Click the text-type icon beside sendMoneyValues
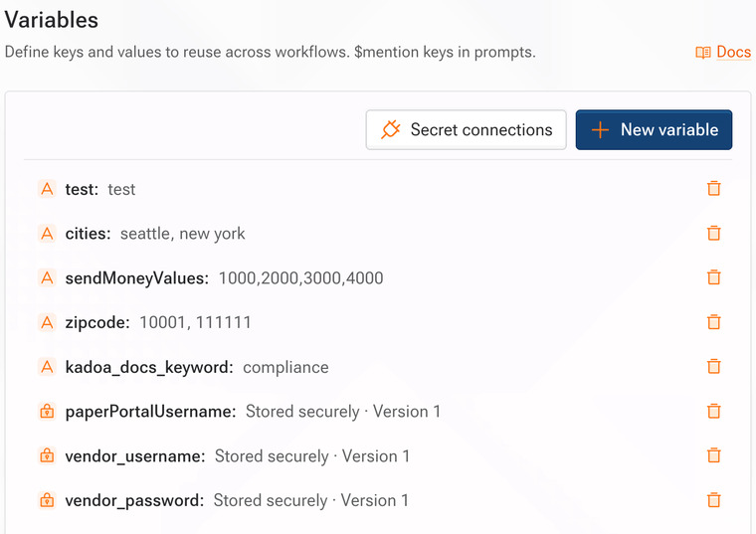This screenshot has width=756, height=534. pos(47,277)
